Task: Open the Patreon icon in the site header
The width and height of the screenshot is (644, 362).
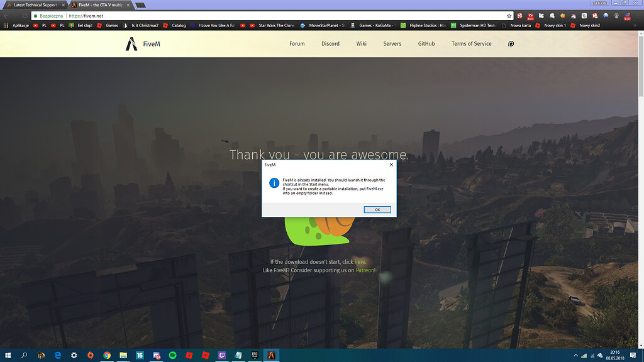Action: click(x=511, y=44)
